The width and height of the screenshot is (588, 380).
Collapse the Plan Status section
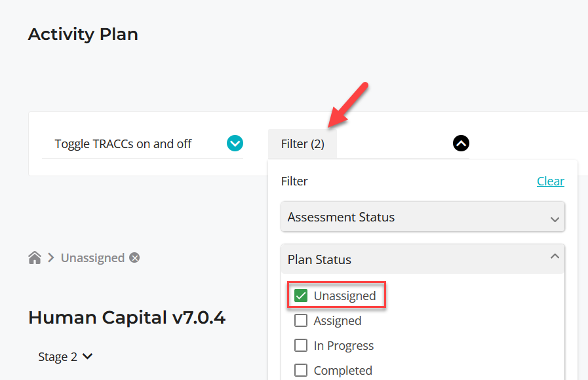tap(423, 259)
